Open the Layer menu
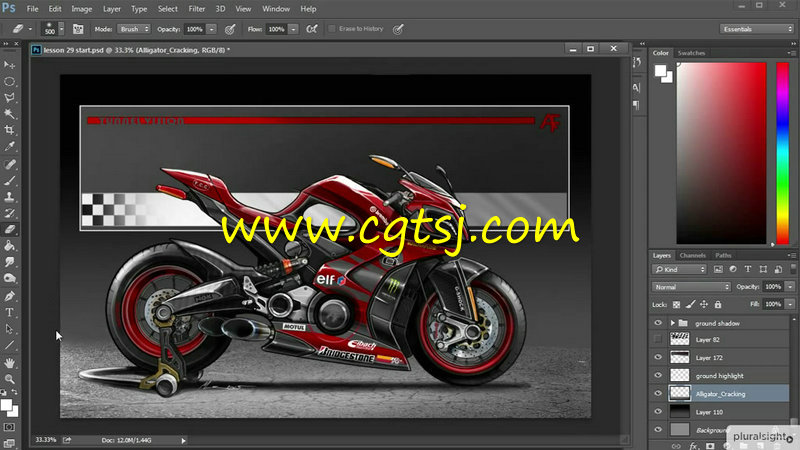800x450 pixels. point(112,9)
